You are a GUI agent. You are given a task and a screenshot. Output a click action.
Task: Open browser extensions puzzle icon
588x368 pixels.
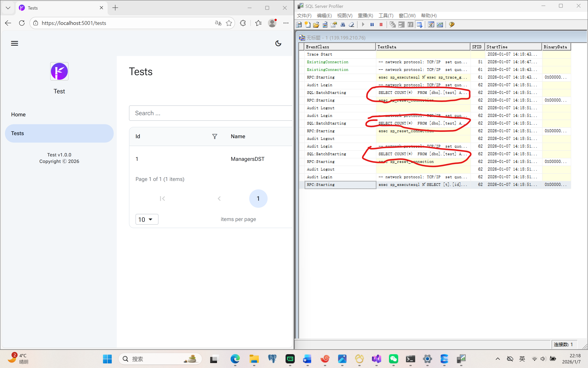coord(243,23)
